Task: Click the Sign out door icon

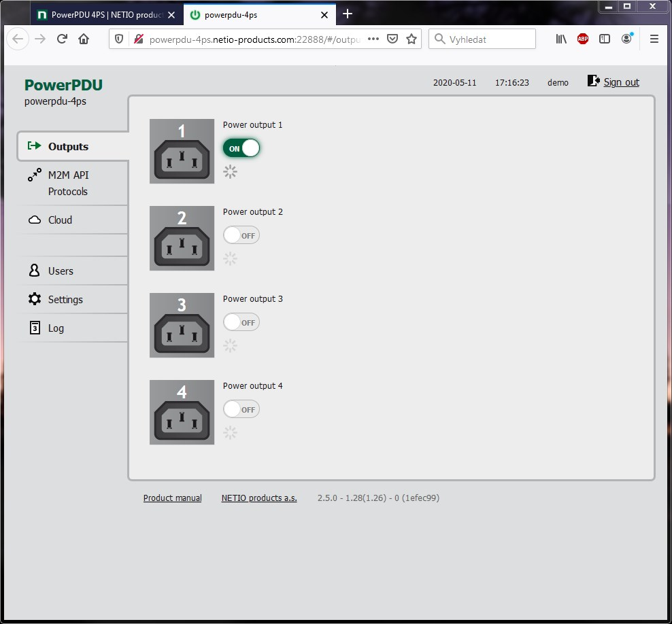Action: [x=593, y=82]
